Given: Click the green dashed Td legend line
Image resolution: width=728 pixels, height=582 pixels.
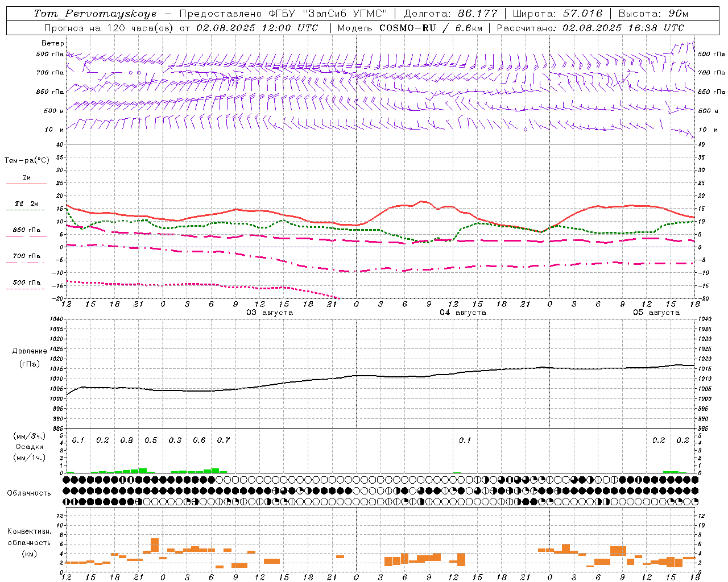Looking at the screenshot, I should point(26,210).
